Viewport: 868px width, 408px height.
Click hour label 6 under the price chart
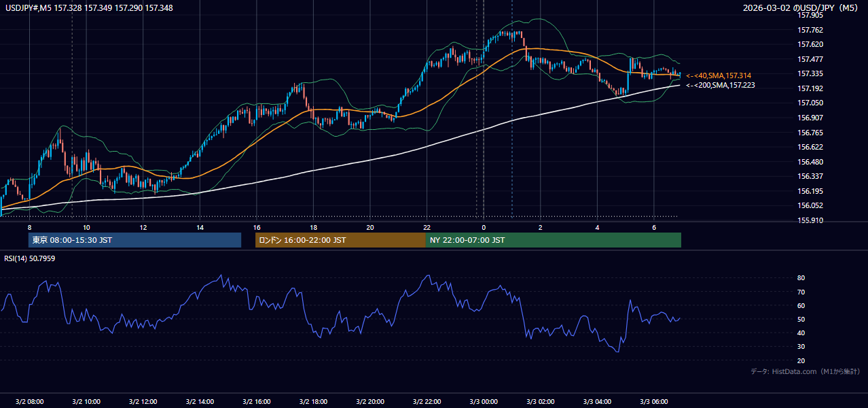653,227
